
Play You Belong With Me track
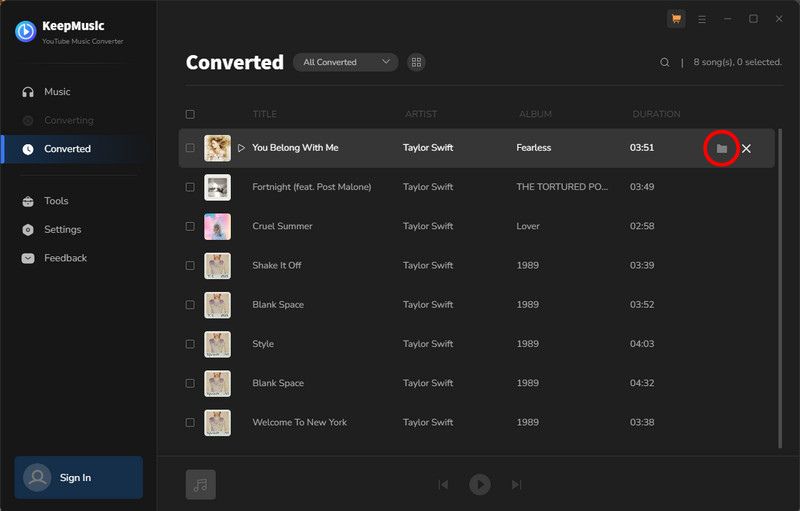241,148
